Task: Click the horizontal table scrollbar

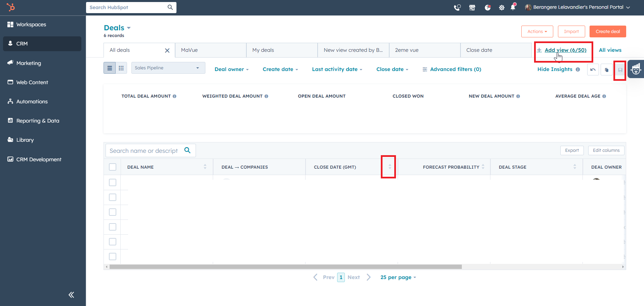Action: (286, 267)
